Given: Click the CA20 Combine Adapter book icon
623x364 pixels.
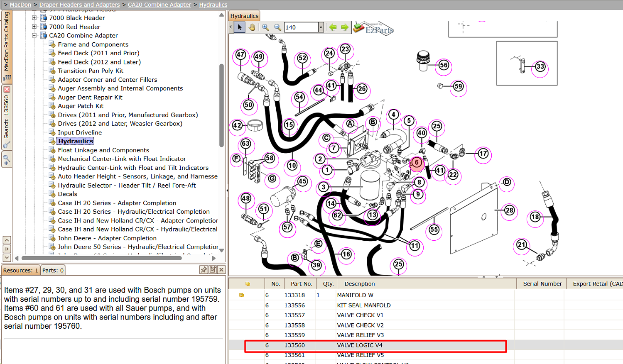Looking at the screenshot, I should coord(43,35).
